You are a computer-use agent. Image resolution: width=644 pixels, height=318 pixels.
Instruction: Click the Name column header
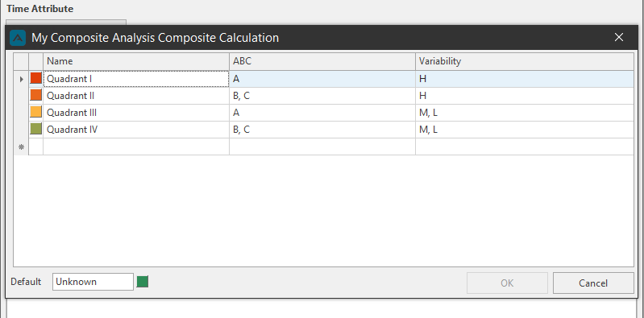pos(136,61)
